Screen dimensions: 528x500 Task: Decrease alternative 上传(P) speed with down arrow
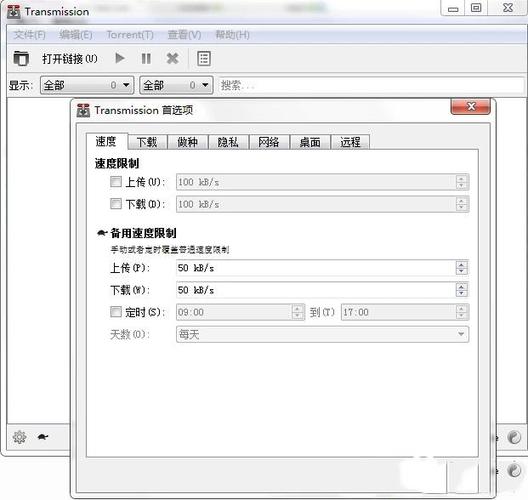click(x=461, y=272)
